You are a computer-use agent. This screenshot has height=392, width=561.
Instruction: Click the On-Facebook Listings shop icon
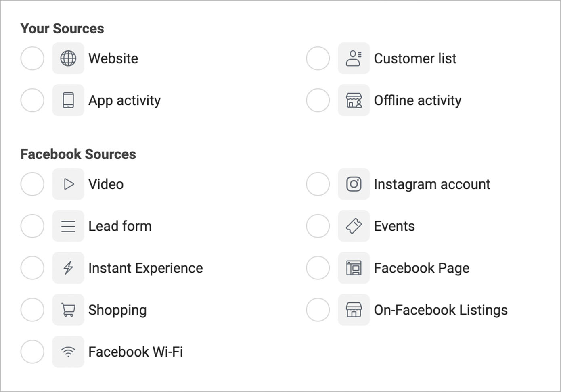[354, 310]
